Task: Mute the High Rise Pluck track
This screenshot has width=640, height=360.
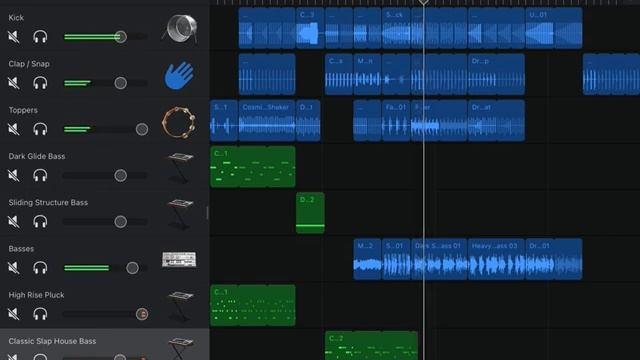Action: coord(14,314)
